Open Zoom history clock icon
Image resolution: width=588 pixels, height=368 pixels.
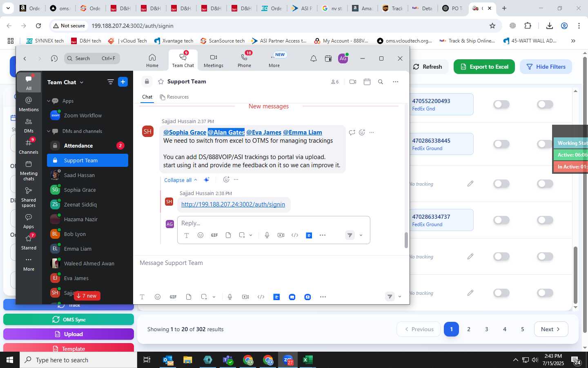54,58
